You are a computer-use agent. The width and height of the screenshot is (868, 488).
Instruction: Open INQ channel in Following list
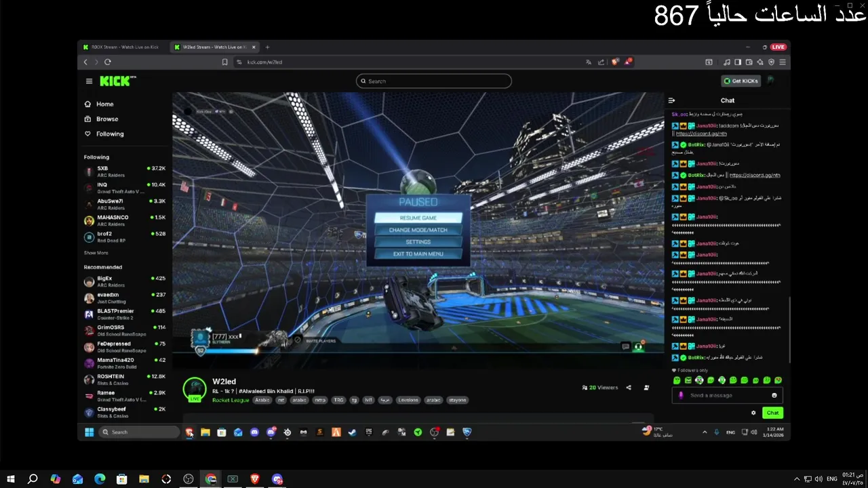click(x=125, y=188)
